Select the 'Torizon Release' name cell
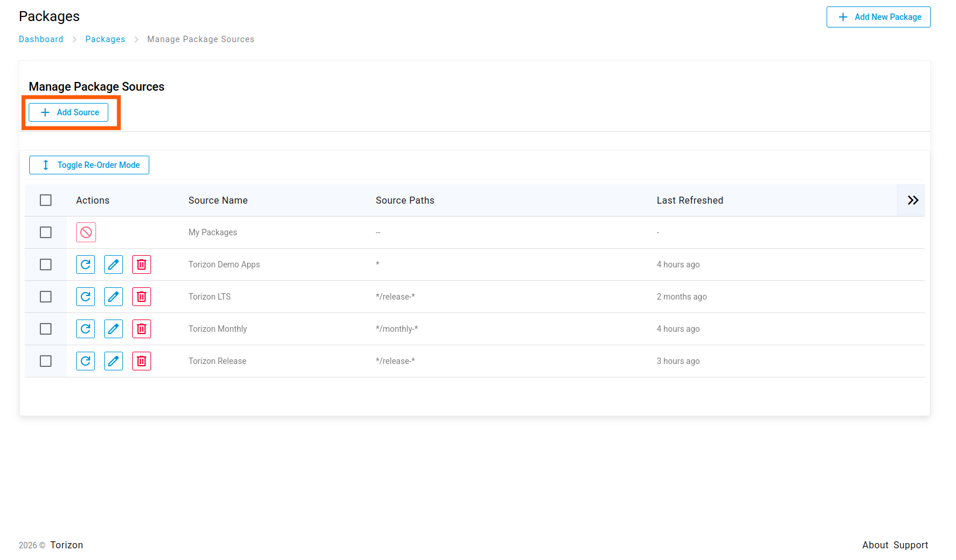This screenshot has height=560, width=956. (x=217, y=361)
